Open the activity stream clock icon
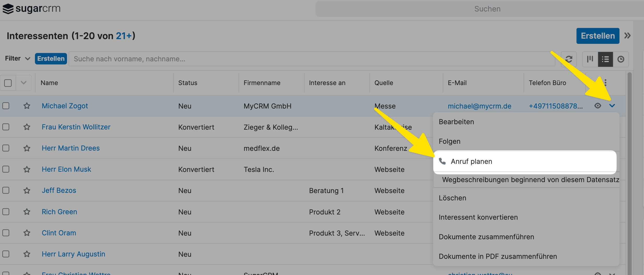Screen dimensions: 644x275 [621, 59]
